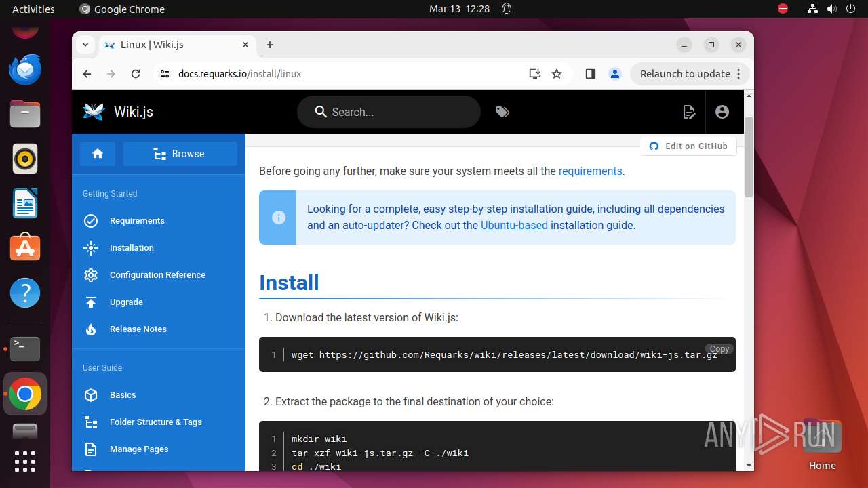
Task: Open a new tab
Action: coord(270,45)
